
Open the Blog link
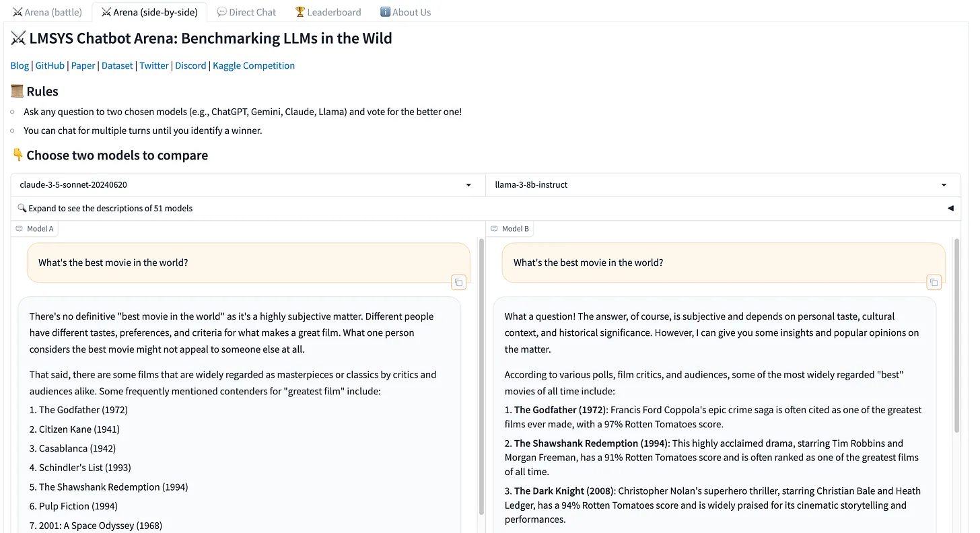pyautogui.click(x=20, y=65)
